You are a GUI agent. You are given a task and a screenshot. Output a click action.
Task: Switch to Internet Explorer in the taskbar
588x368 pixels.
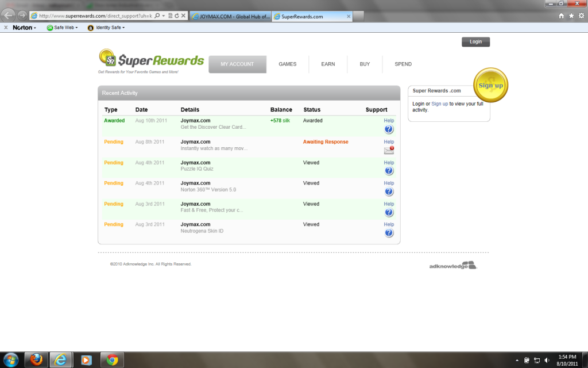click(60, 360)
